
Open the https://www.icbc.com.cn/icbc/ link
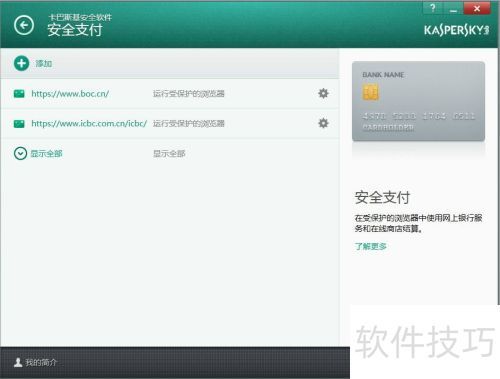point(89,124)
